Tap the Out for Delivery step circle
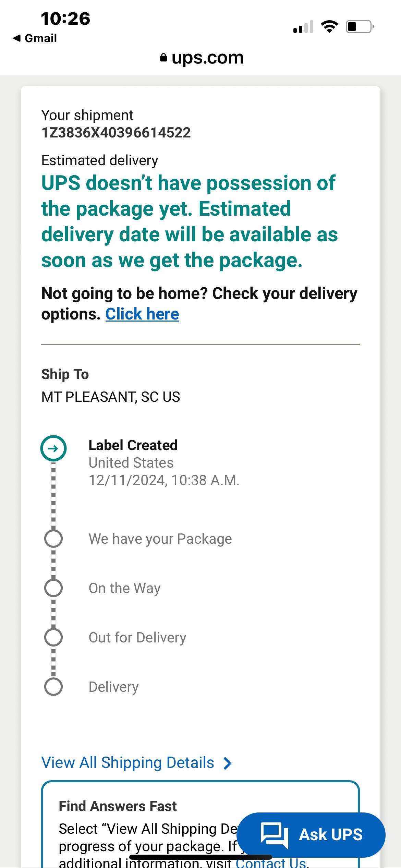401x868 pixels. (x=53, y=637)
